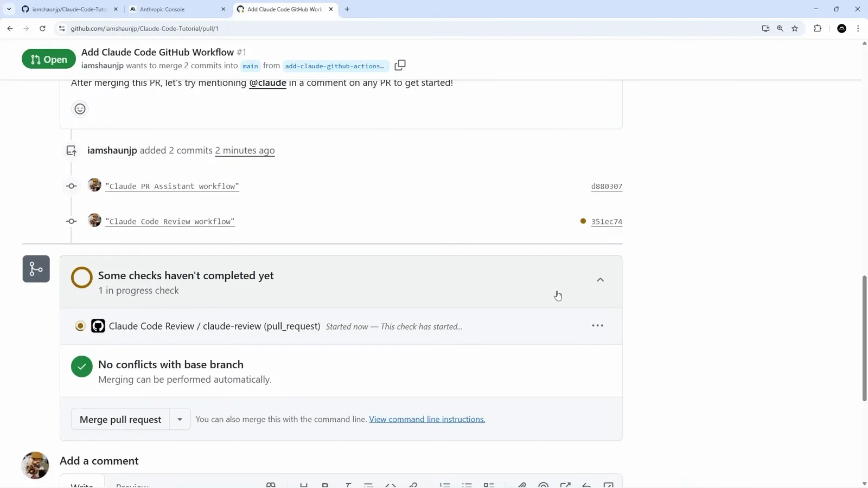The width and height of the screenshot is (868, 488).
Task: Open the merge method dropdown arrow
Action: (180, 419)
